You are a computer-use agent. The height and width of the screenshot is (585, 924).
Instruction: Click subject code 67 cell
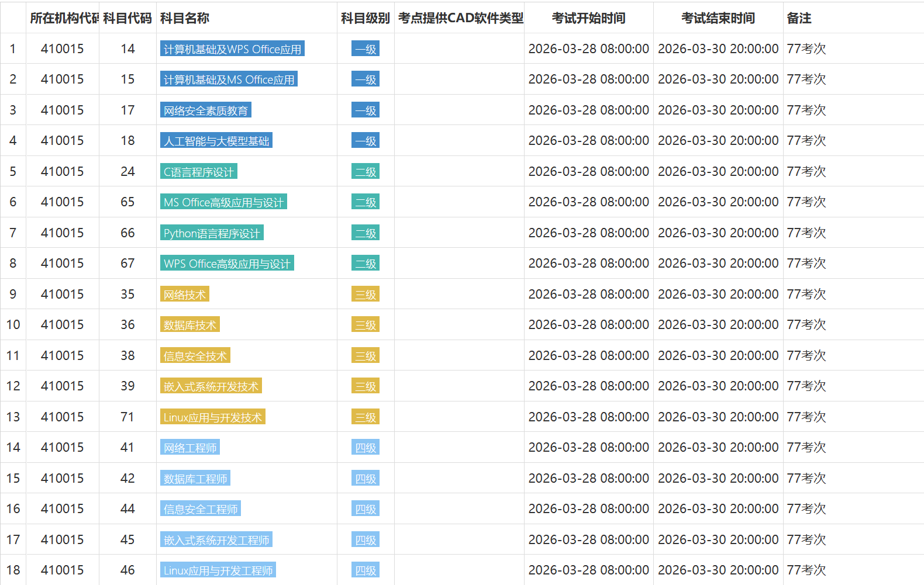click(x=127, y=264)
